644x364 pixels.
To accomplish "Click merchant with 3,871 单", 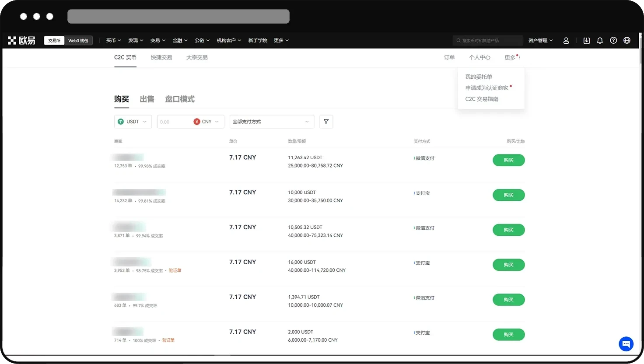I will (129, 227).
